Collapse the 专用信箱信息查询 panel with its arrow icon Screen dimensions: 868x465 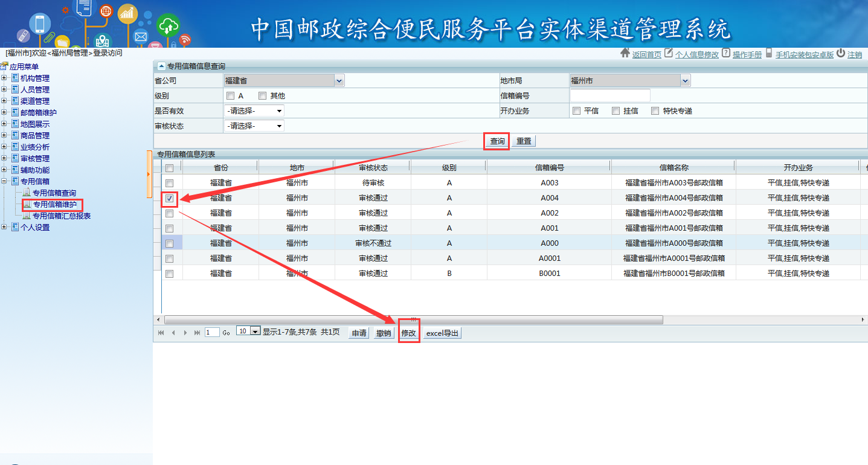pos(161,66)
